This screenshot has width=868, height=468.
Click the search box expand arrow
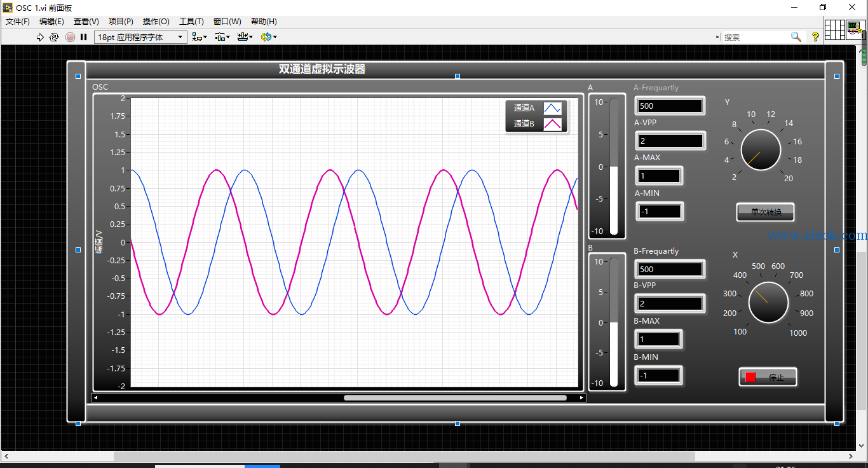click(x=718, y=38)
